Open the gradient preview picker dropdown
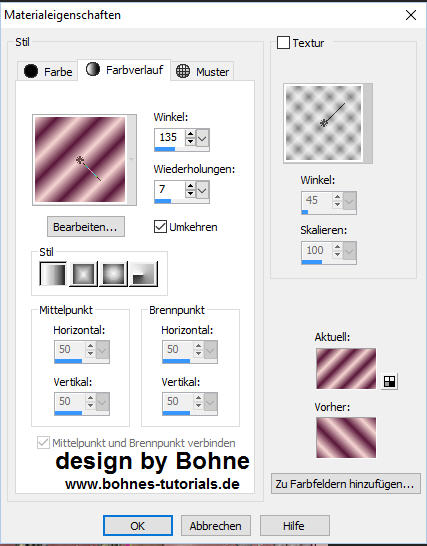The width and height of the screenshot is (427, 546). tap(132, 159)
